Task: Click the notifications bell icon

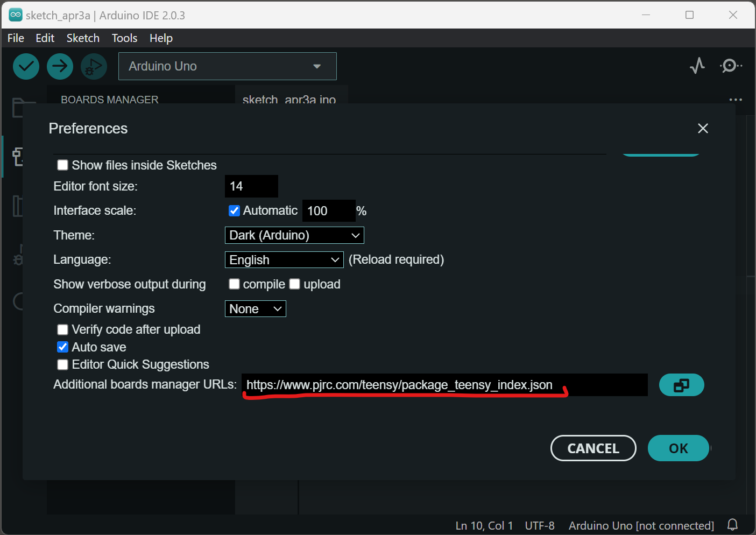Action: [x=732, y=525]
